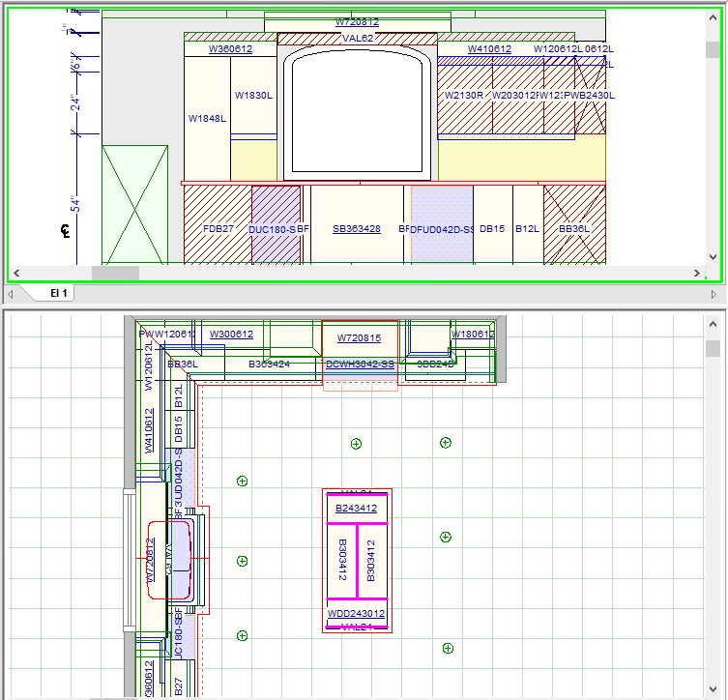Click the elevation horizontal scrollbar thumb
Screen dimensions: 728x700
click(x=115, y=273)
